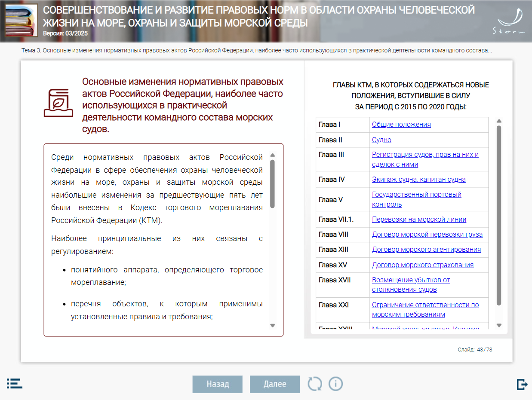Click the reload slide icon

315,384
